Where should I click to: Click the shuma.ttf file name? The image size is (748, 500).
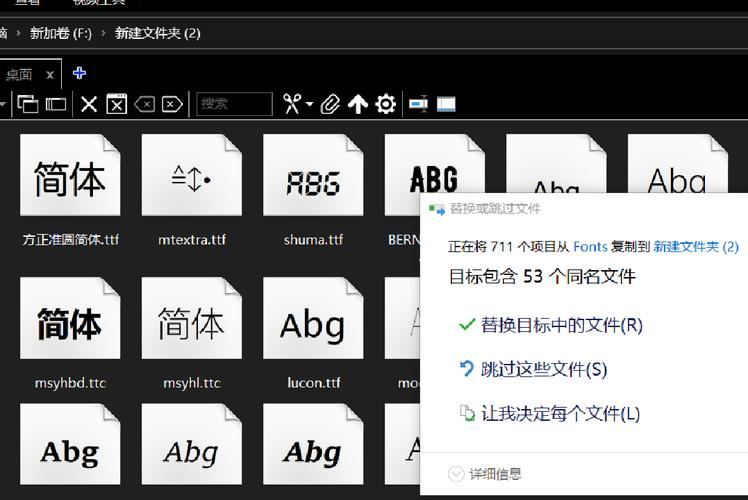coord(313,240)
